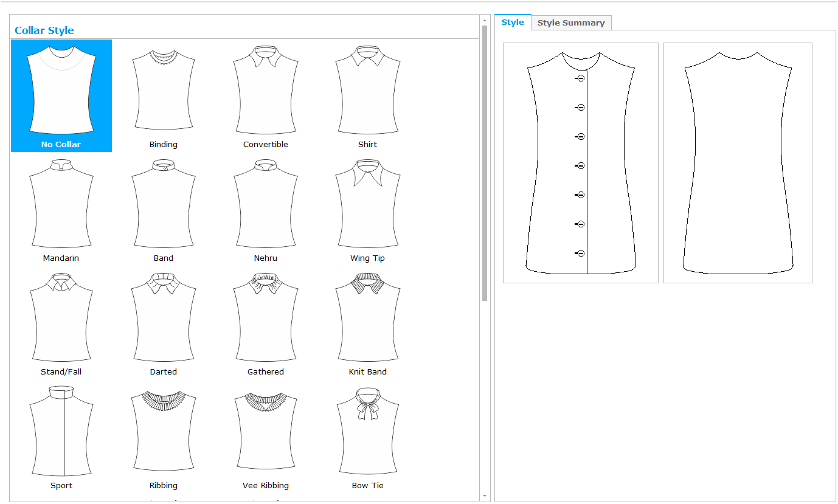Viewport: 838px width, 504px height.
Task: Choose the Binding collar style
Action: [x=163, y=95]
